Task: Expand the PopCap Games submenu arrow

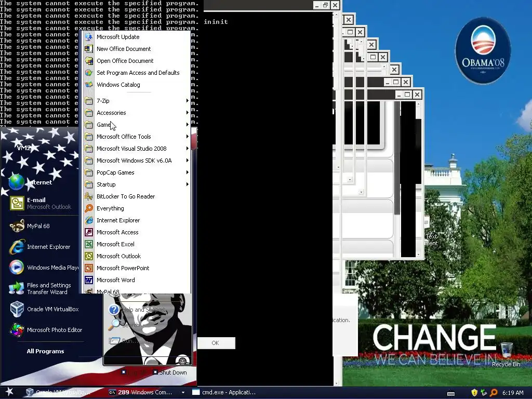Action: (187, 172)
